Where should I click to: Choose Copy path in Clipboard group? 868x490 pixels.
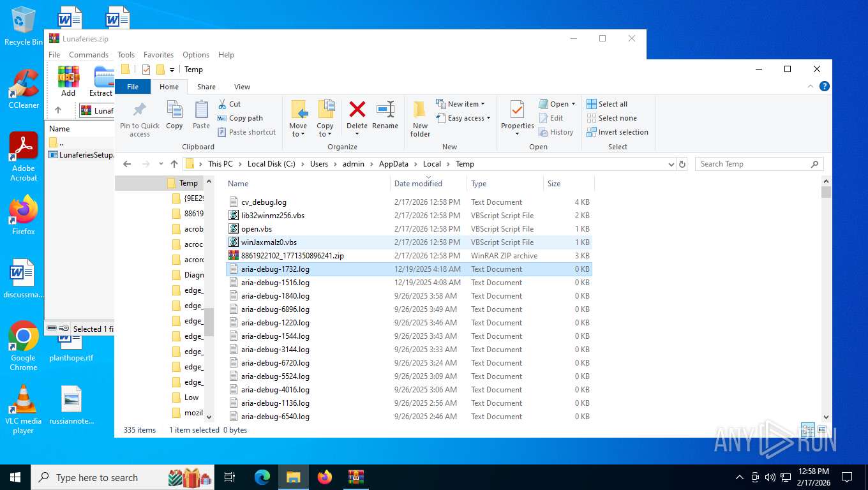point(240,118)
